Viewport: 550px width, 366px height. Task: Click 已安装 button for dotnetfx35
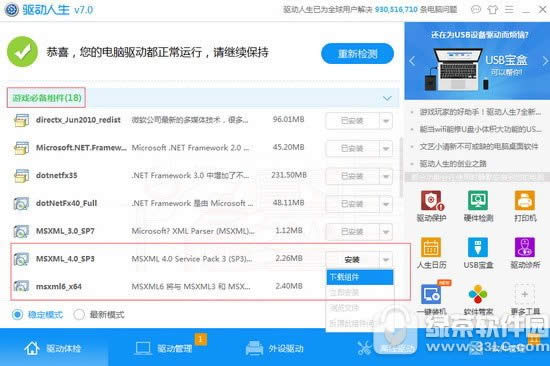coord(352,177)
